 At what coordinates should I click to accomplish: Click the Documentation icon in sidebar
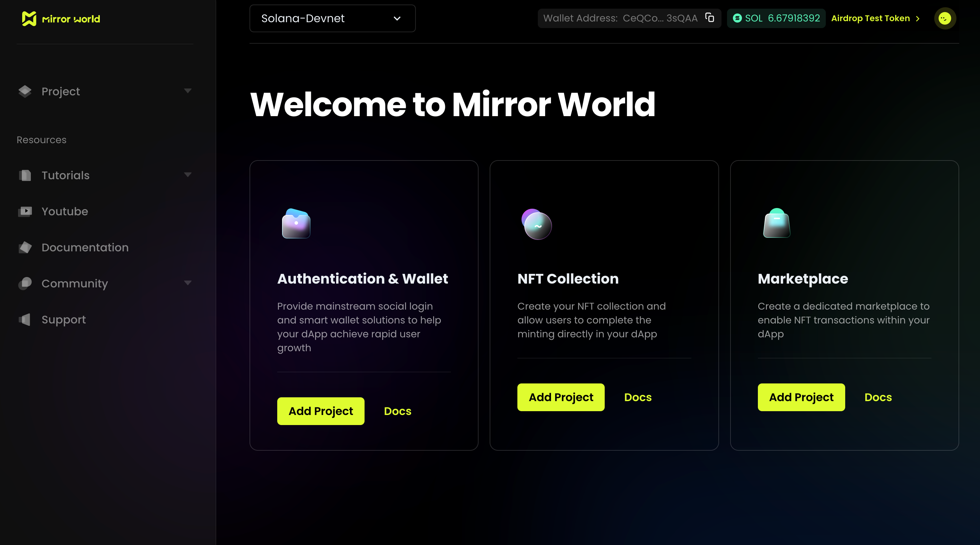point(25,248)
